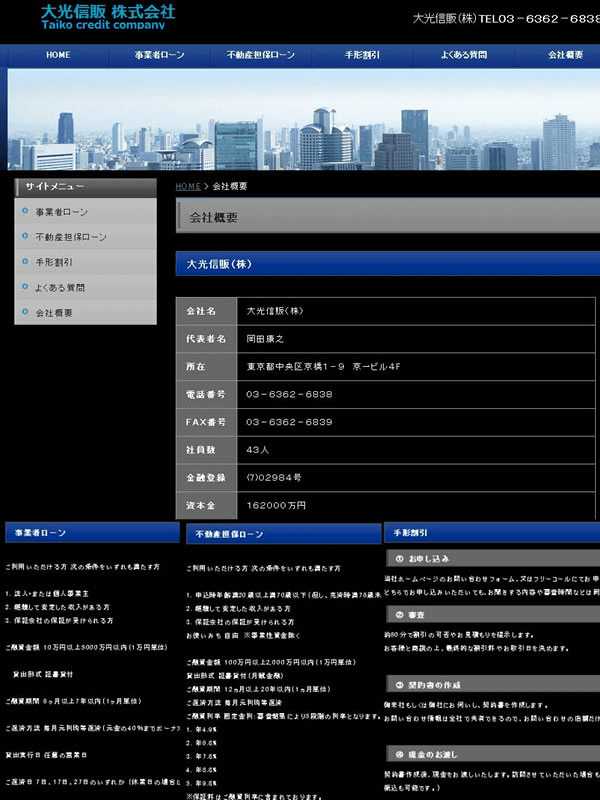Click registration number (7)02984号
Screen dimensions: 600x800
[x=274, y=478]
